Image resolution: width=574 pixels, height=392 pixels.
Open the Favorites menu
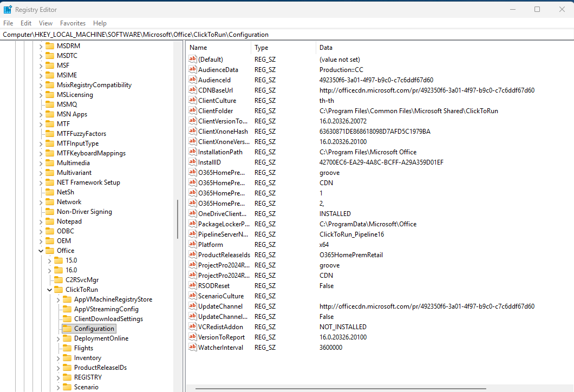73,23
